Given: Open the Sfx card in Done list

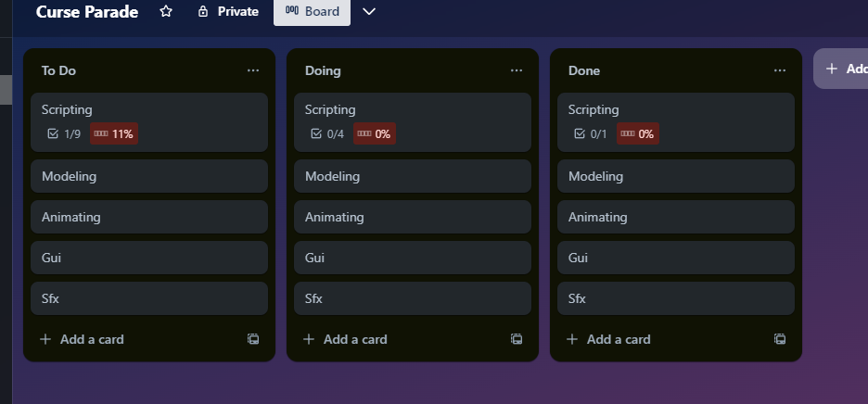Looking at the screenshot, I should [676, 298].
